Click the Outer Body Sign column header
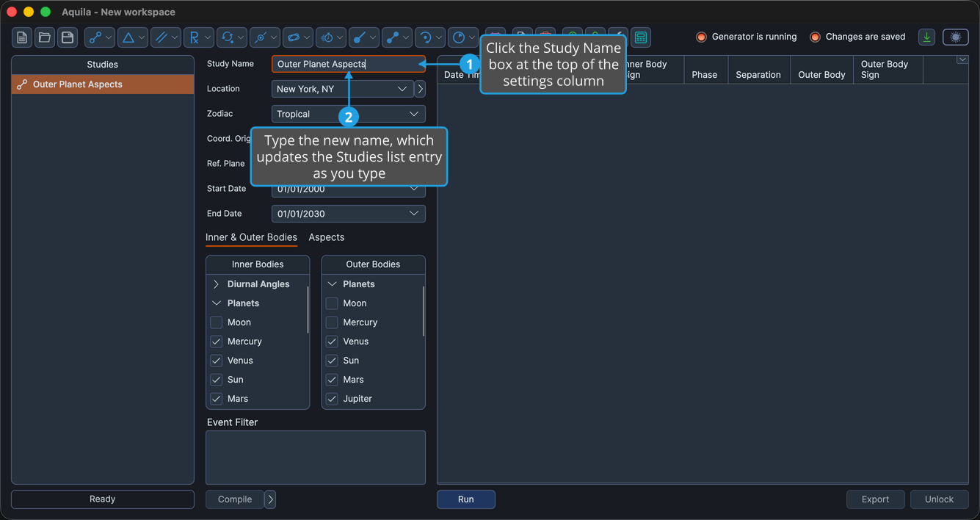980x520 pixels. coord(888,70)
